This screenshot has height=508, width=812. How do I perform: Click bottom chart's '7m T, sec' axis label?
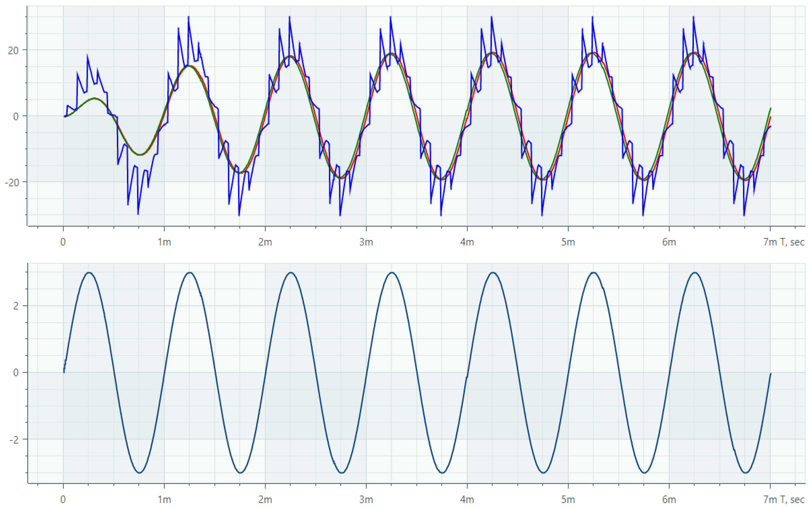(783, 500)
